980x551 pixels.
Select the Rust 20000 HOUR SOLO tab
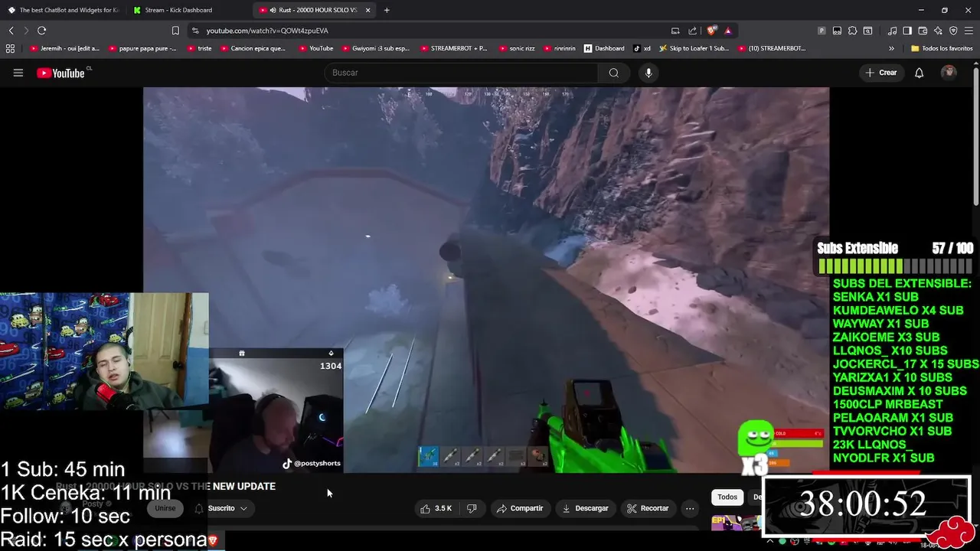(x=314, y=10)
